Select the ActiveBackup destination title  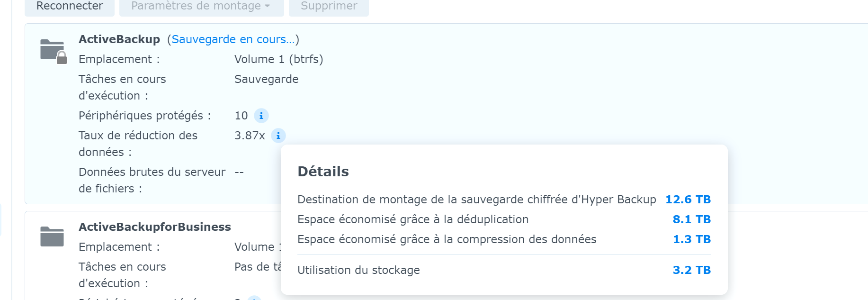tap(119, 39)
